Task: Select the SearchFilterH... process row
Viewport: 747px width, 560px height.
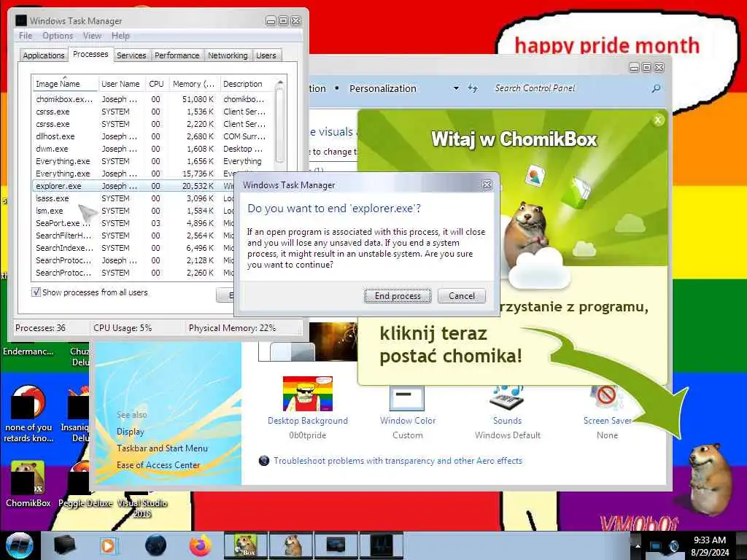Action: pos(133,236)
